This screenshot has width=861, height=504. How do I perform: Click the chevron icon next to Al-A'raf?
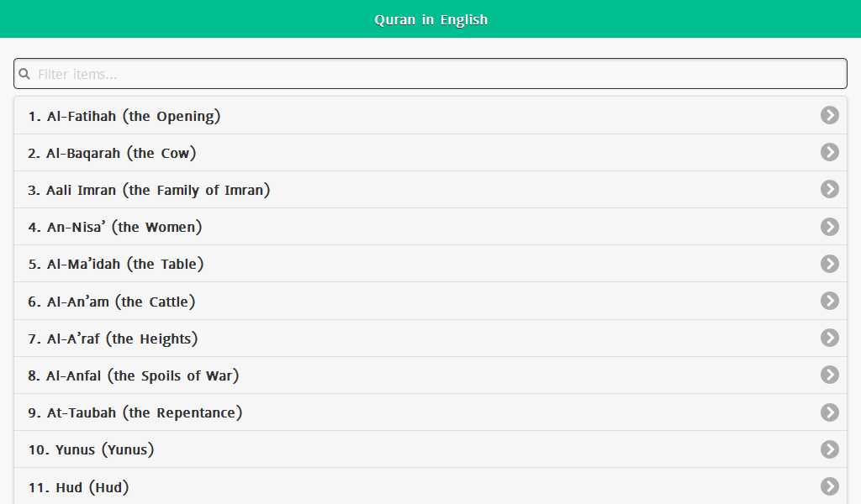(830, 338)
